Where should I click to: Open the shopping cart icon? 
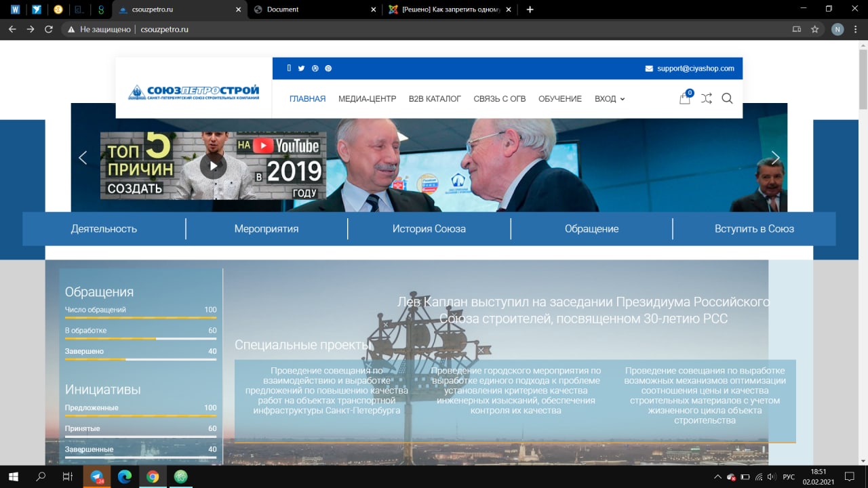pyautogui.click(x=685, y=98)
